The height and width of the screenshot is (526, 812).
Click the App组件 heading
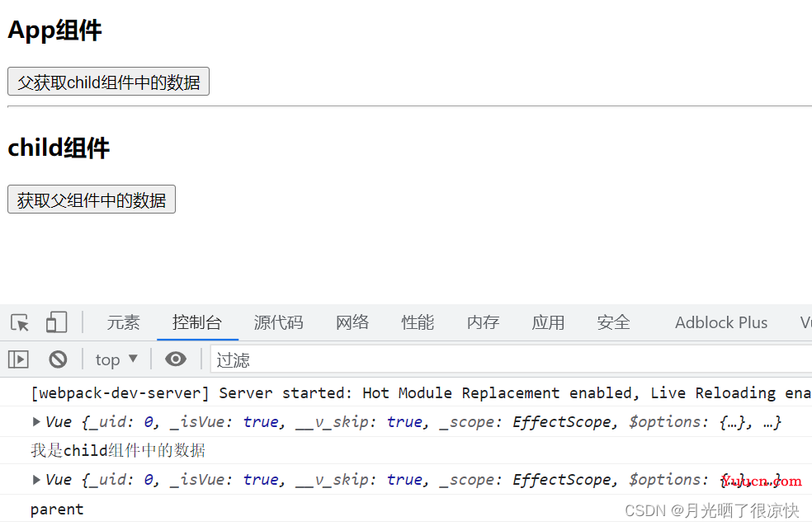point(55,30)
